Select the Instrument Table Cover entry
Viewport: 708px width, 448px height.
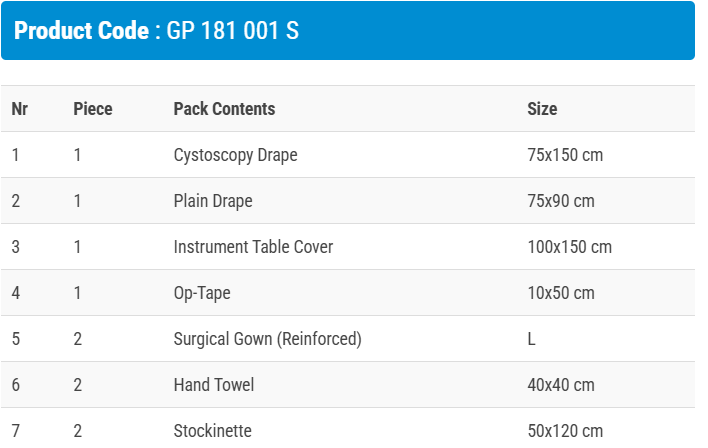253,247
